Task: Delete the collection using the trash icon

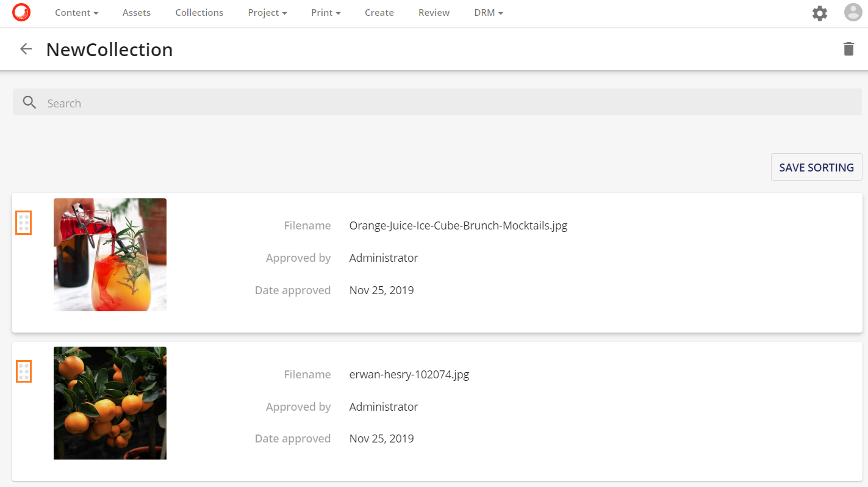Action: tap(848, 49)
